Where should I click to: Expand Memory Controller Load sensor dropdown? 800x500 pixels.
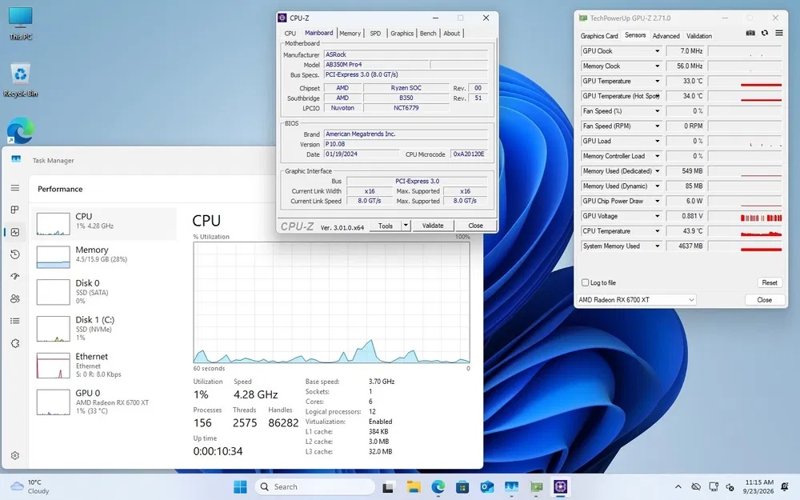(x=657, y=156)
